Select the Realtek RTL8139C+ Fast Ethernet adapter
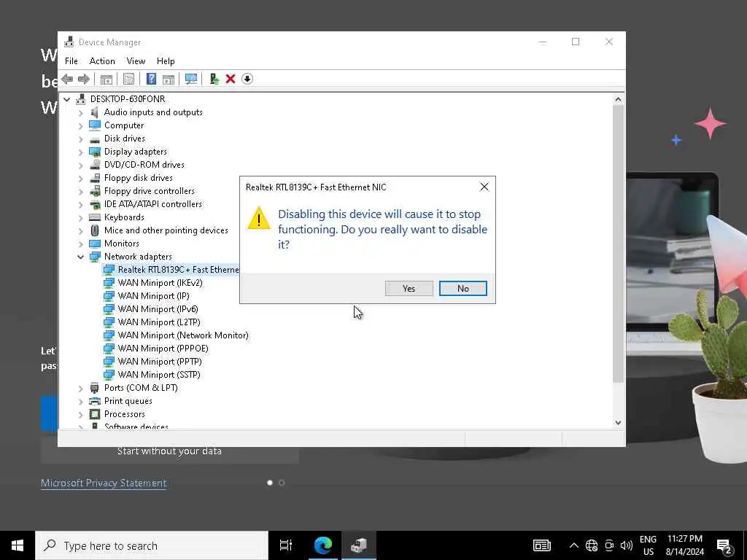 click(178, 270)
